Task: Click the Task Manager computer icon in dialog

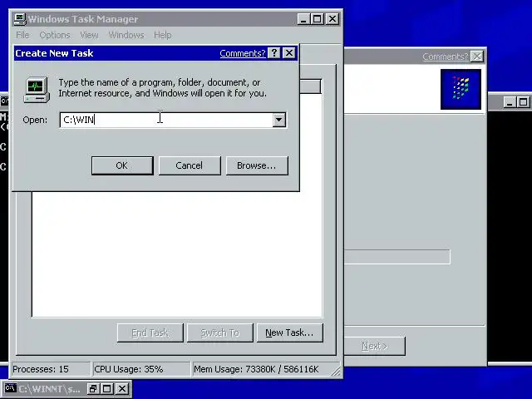Action: pyautogui.click(x=37, y=90)
